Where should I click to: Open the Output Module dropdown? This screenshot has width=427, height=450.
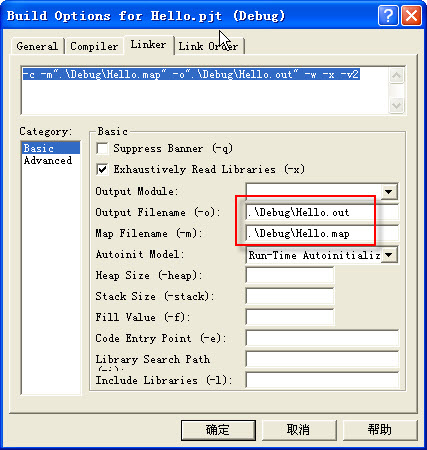389,192
